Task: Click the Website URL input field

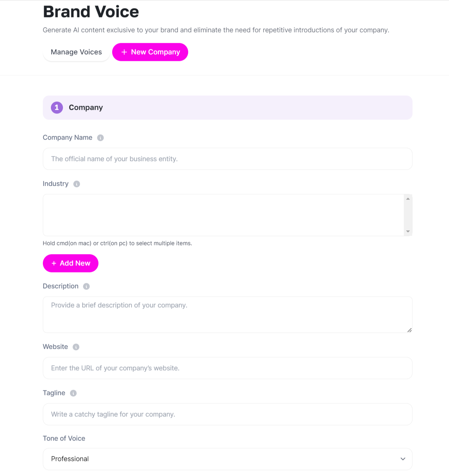Action: click(x=228, y=368)
